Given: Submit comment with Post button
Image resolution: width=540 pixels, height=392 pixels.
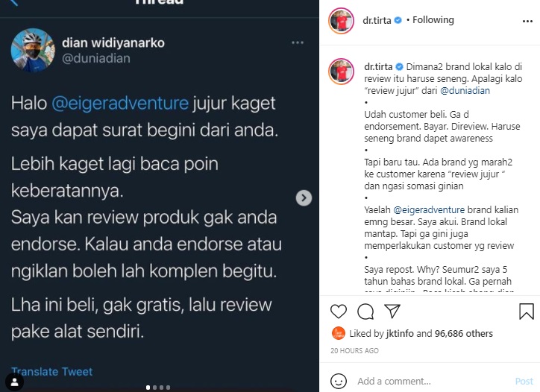Looking at the screenshot, I should pos(524,382).
